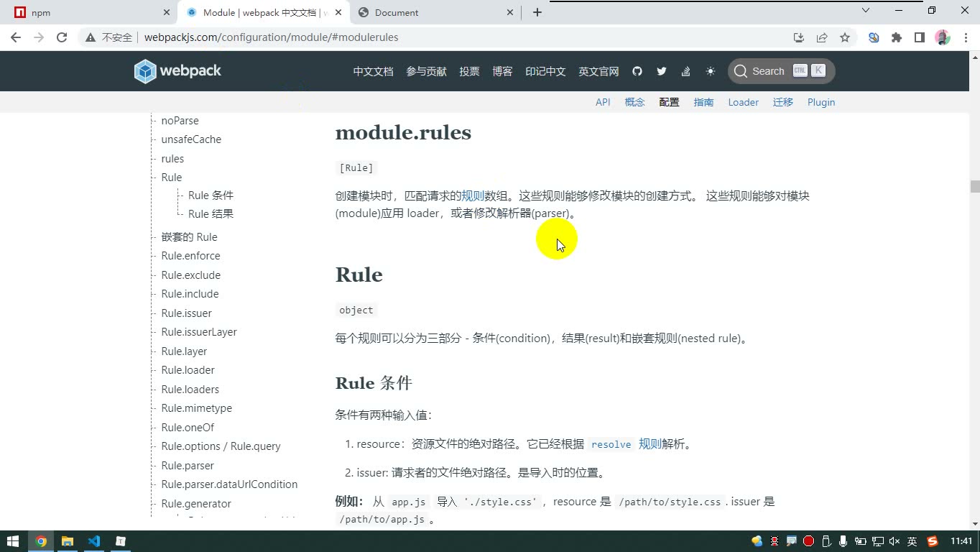Select noParse in the sidebar

(180, 121)
